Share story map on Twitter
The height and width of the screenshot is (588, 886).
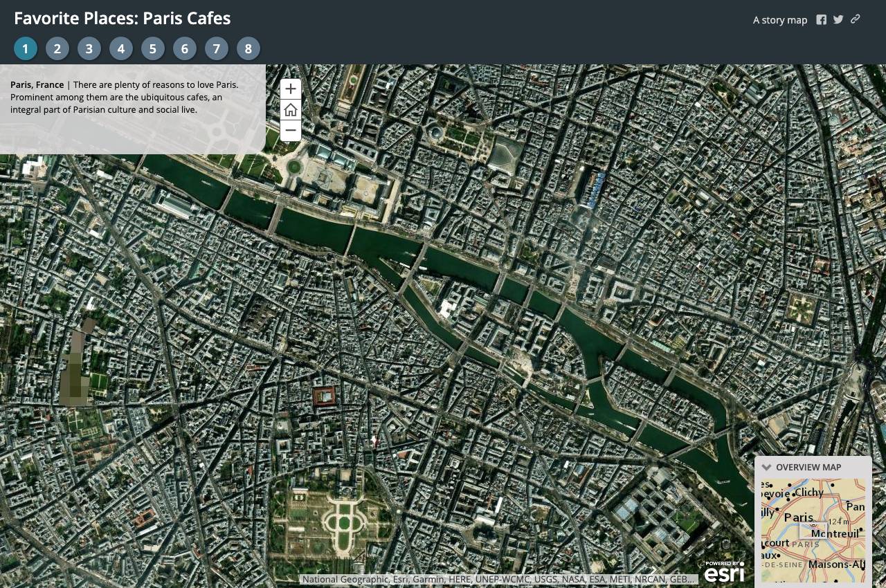click(x=838, y=19)
